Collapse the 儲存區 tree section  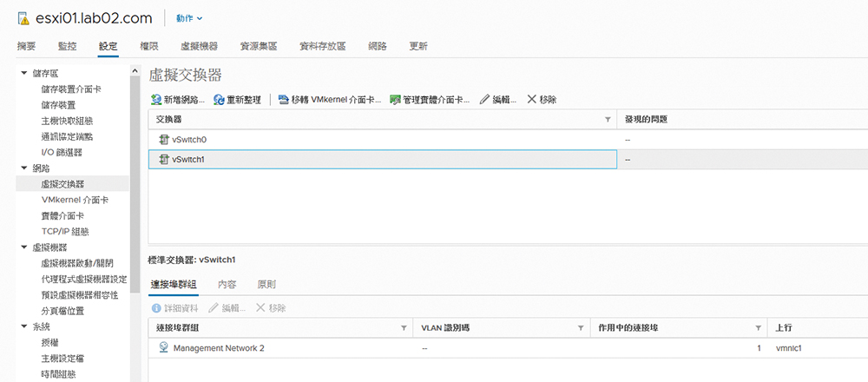(x=23, y=73)
